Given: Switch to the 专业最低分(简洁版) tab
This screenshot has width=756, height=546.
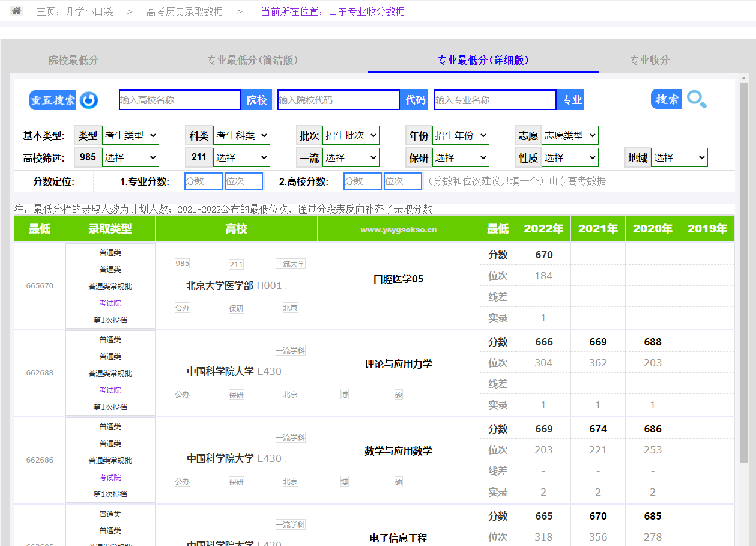Looking at the screenshot, I should tap(252, 60).
